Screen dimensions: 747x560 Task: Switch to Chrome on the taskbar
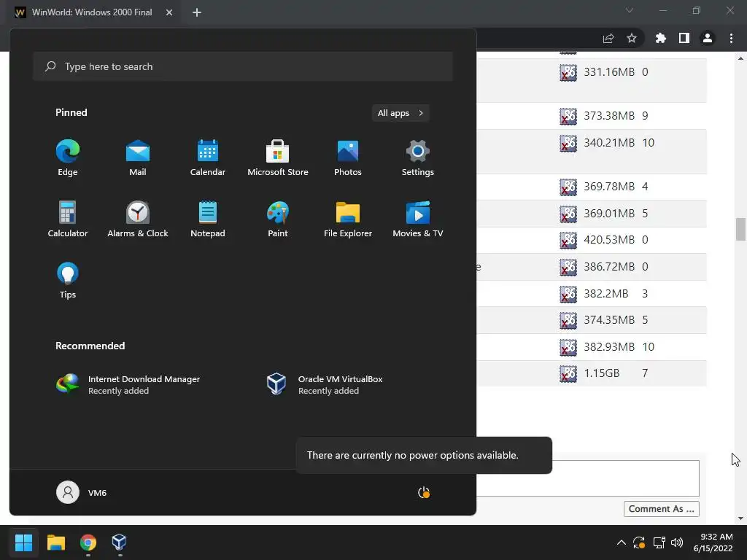(88, 542)
